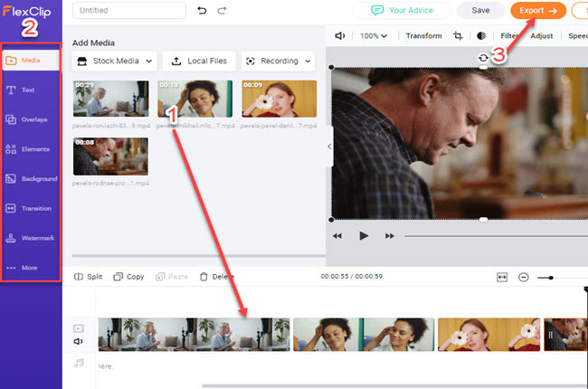Click the undo arrow icon
The image size is (588, 389).
[202, 11]
